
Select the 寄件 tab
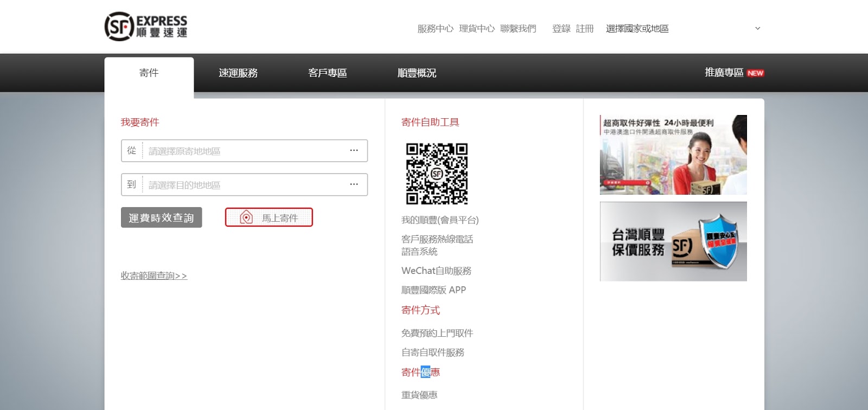[149, 73]
